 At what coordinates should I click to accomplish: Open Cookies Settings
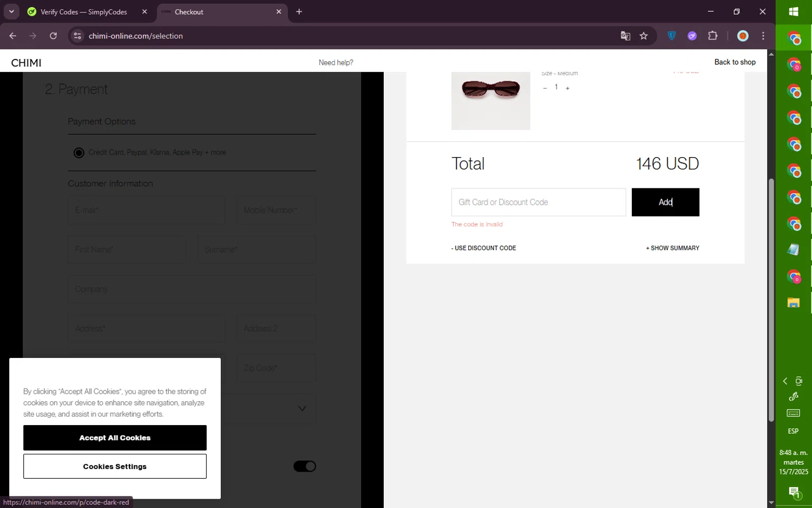[115, 466]
